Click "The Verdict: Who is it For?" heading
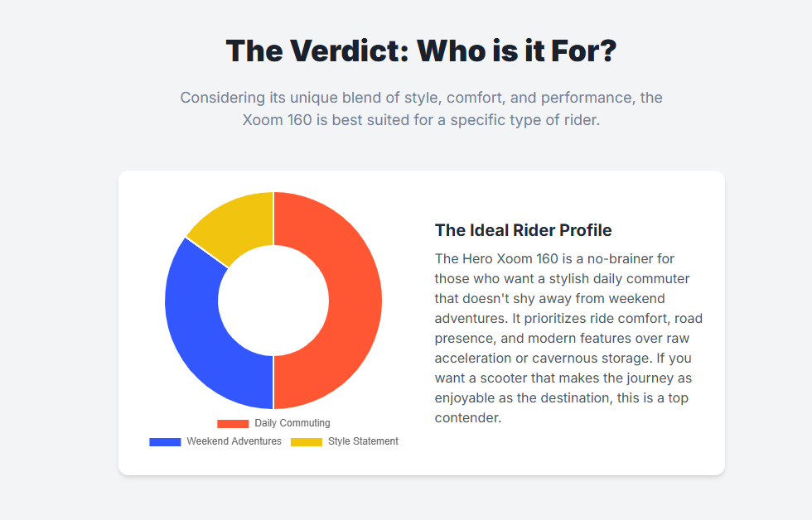Screen dimensions: 812x520 [421, 51]
